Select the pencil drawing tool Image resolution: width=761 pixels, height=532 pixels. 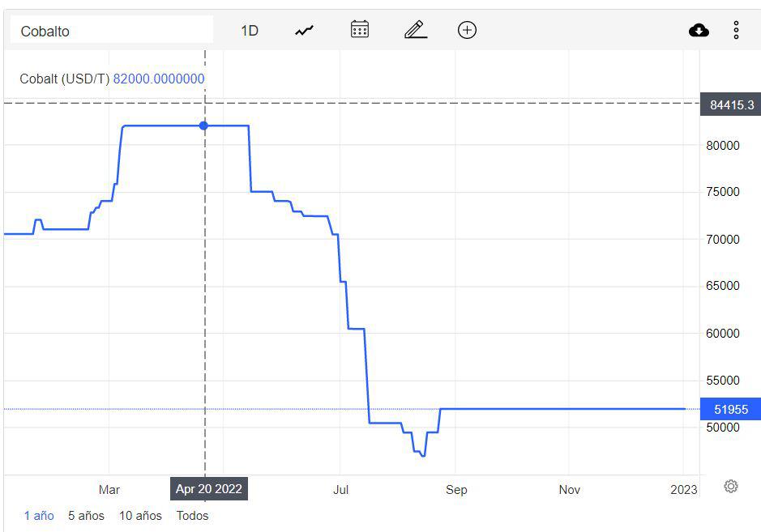(415, 30)
